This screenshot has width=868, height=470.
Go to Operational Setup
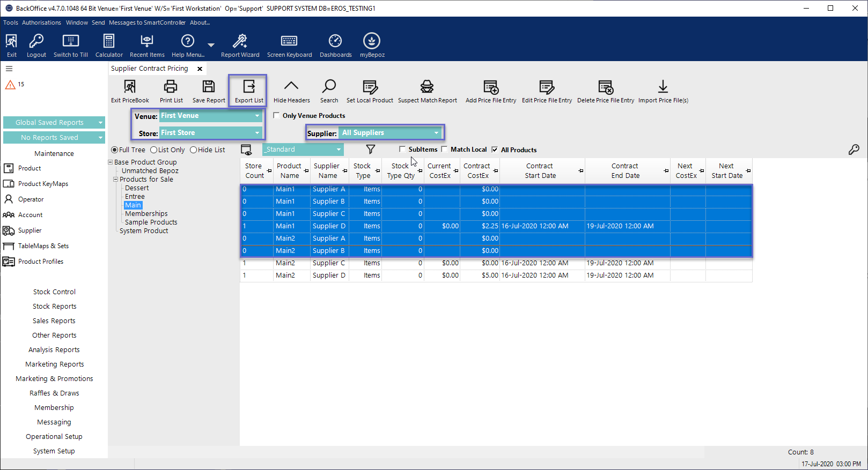[54, 437]
